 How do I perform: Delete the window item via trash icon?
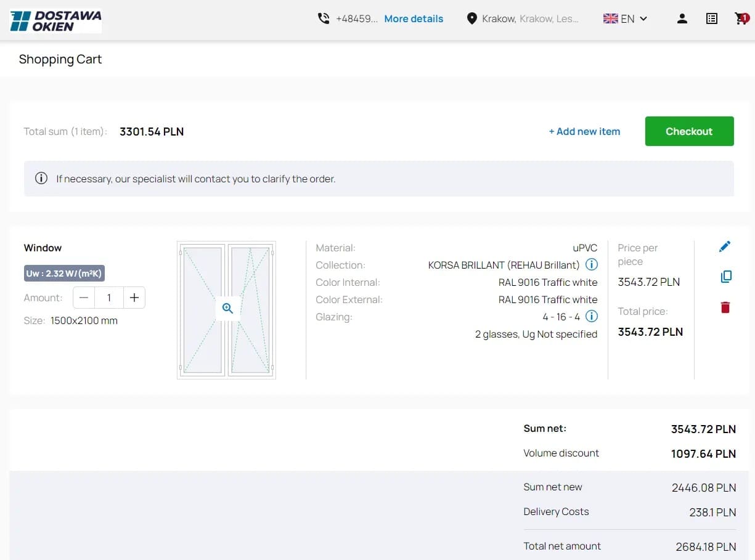[725, 307]
